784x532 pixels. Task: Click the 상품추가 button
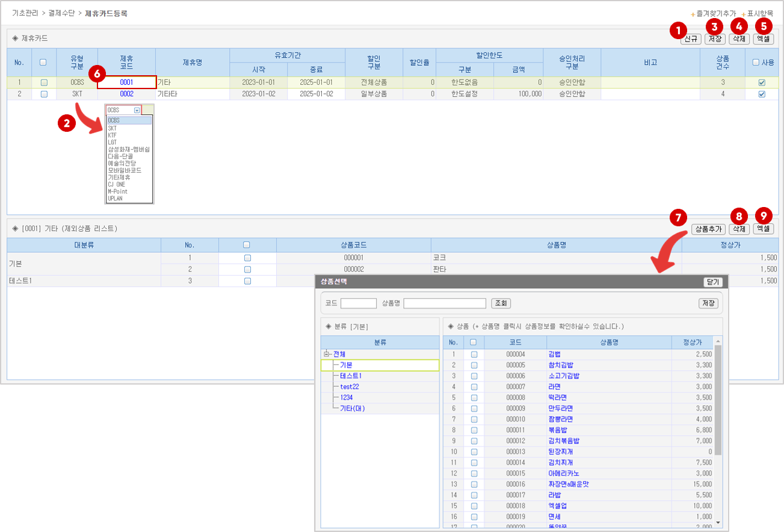[708, 229]
